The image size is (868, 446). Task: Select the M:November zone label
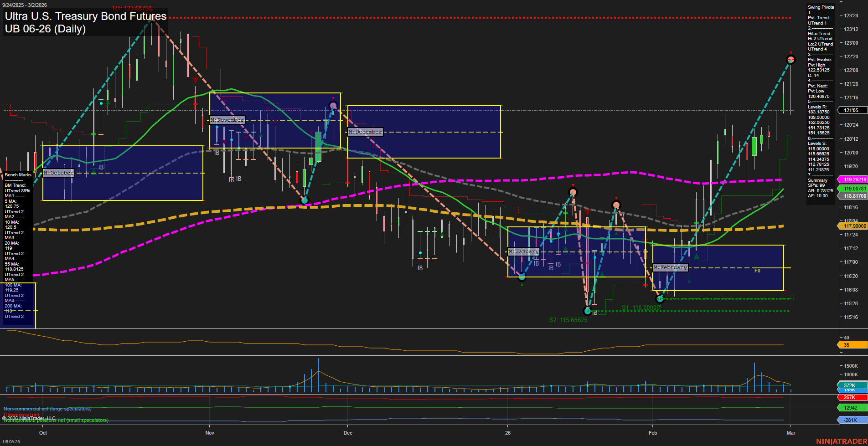pos(227,120)
